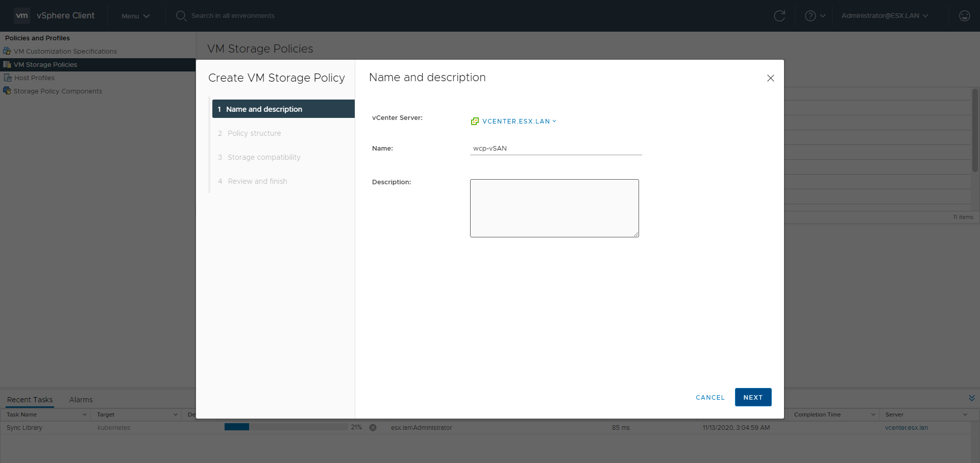Screen dimensions: 980x463
Task: Open the Menu dropdown
Action: tap(135, 16)
